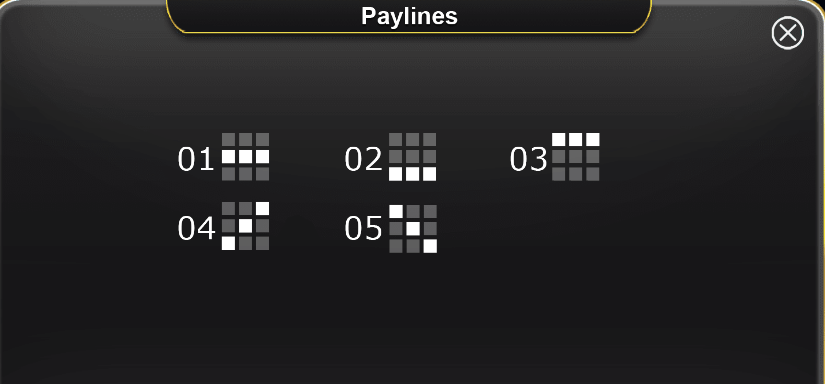This screenshot has height=384, width=825.
Task: Click the Paylines title header
Action: (409, 16)
